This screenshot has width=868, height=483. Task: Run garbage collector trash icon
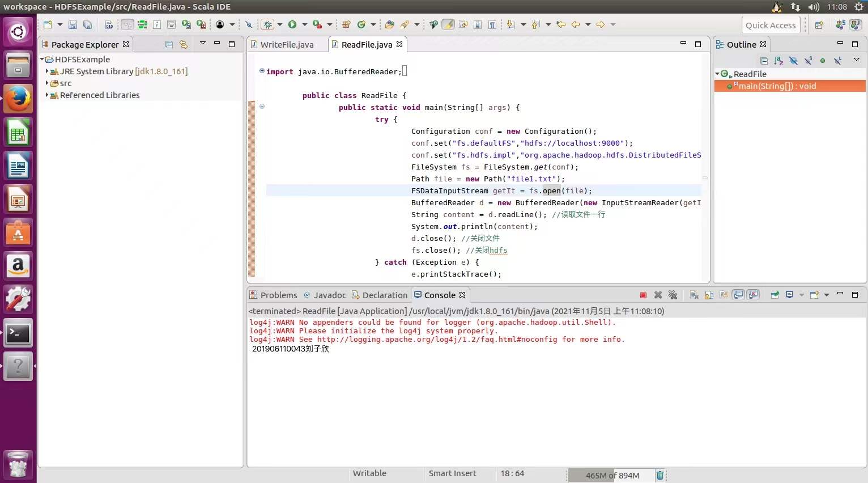pos(660,475)
